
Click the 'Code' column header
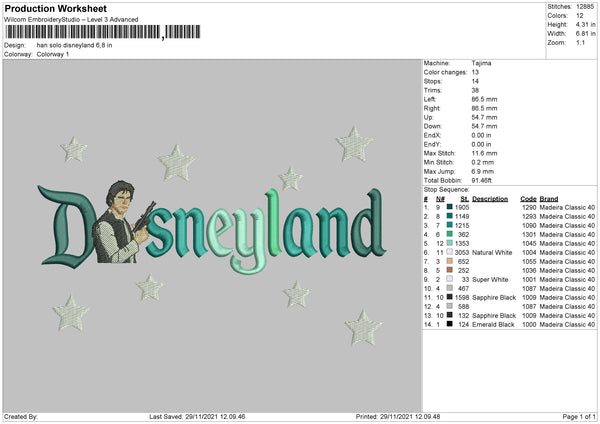click(528, 199)
